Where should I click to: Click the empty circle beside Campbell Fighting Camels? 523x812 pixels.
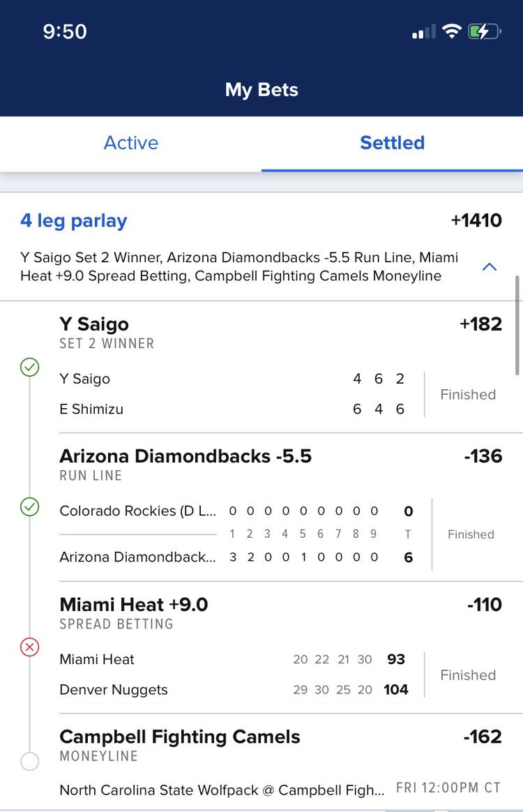pyautogui.click(x=29, y=761)
